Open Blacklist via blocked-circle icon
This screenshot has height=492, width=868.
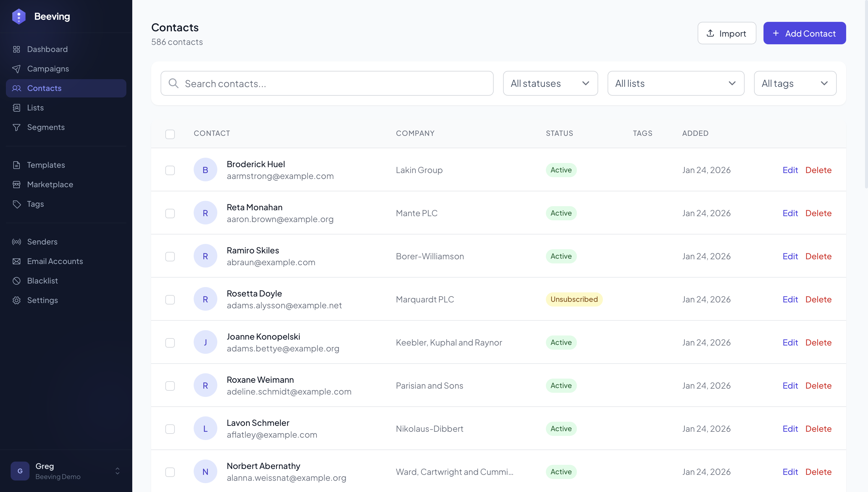point(17,281)
